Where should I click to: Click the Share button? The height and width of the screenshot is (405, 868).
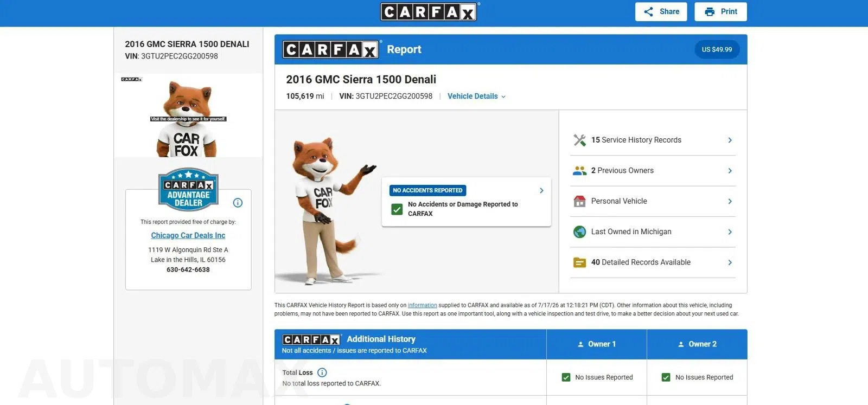(x=661, y=11)
